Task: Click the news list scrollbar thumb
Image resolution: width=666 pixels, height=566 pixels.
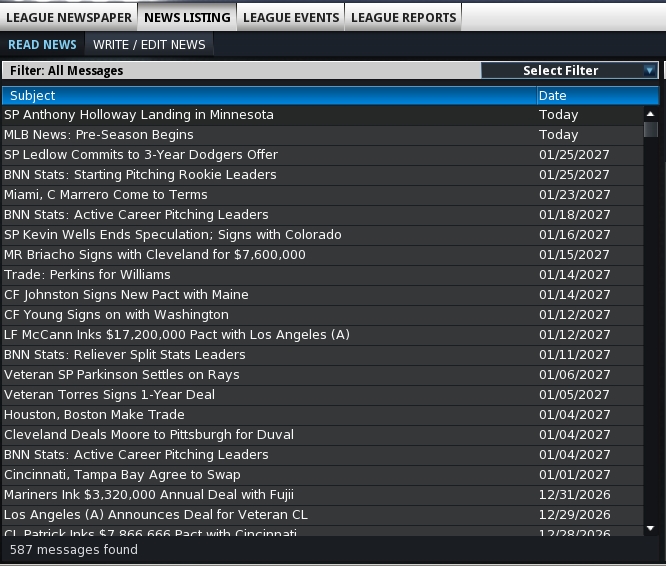Action: tap(651, 130)
